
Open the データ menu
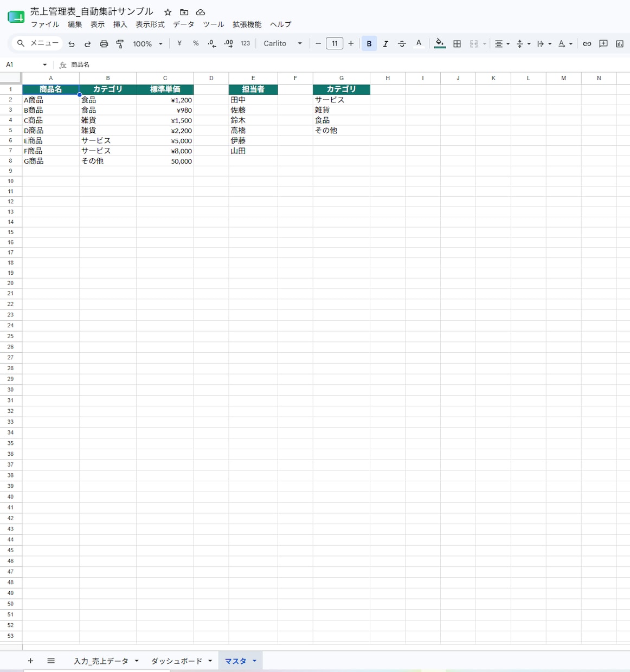pos(184,24)
